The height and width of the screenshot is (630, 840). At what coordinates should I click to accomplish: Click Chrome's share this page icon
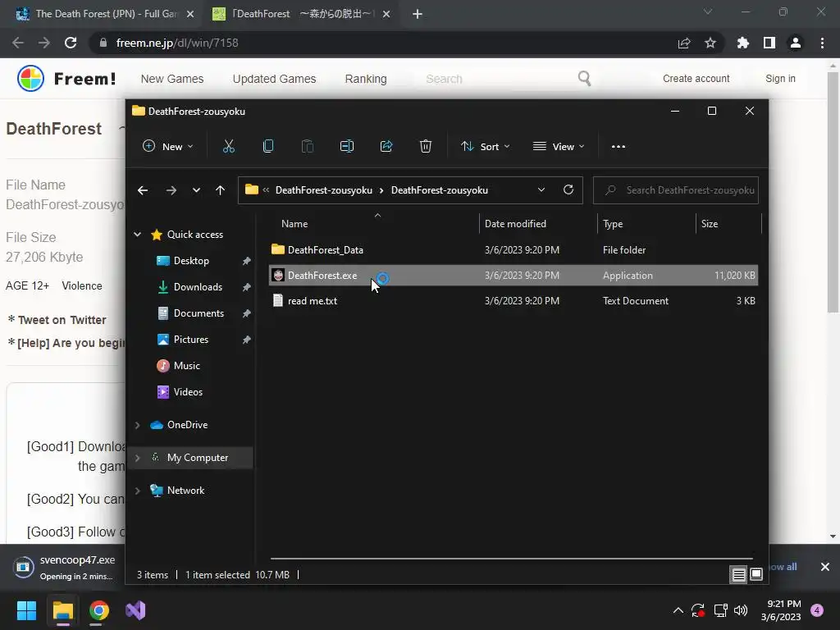coord(684,43)
